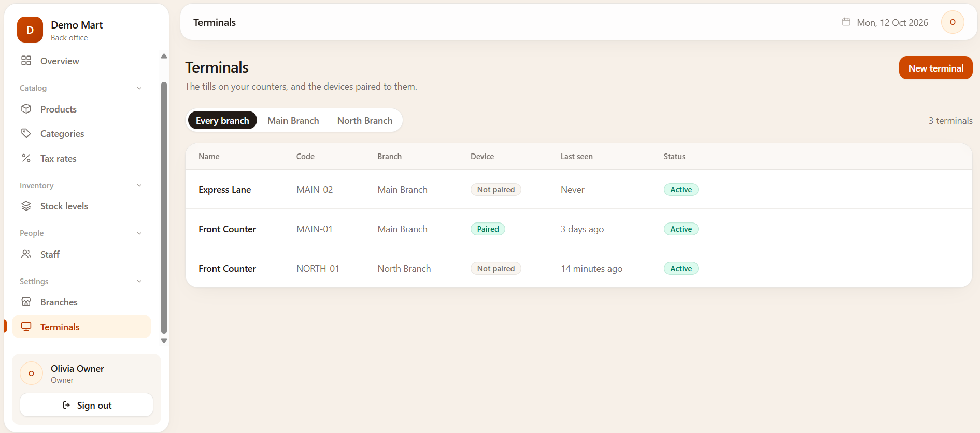Click sidebar scroll up arrow
980x433 pixels.
[164, 56]
